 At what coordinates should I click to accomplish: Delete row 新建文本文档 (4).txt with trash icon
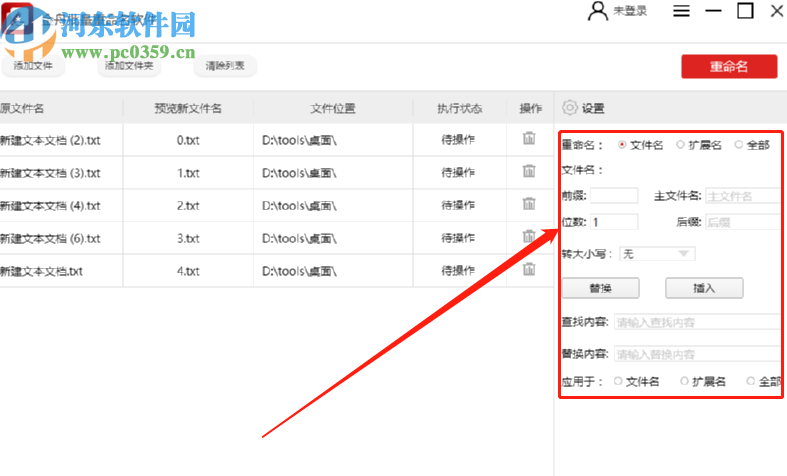(529, 203)
